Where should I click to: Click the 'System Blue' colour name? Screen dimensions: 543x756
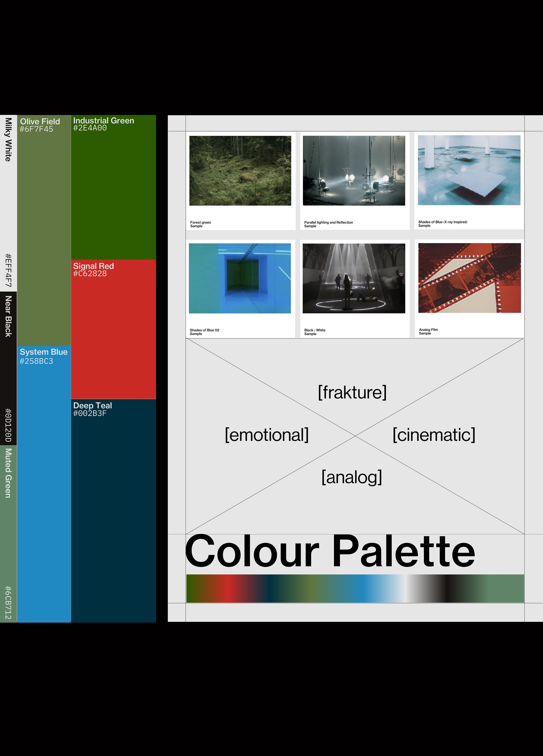44,352
